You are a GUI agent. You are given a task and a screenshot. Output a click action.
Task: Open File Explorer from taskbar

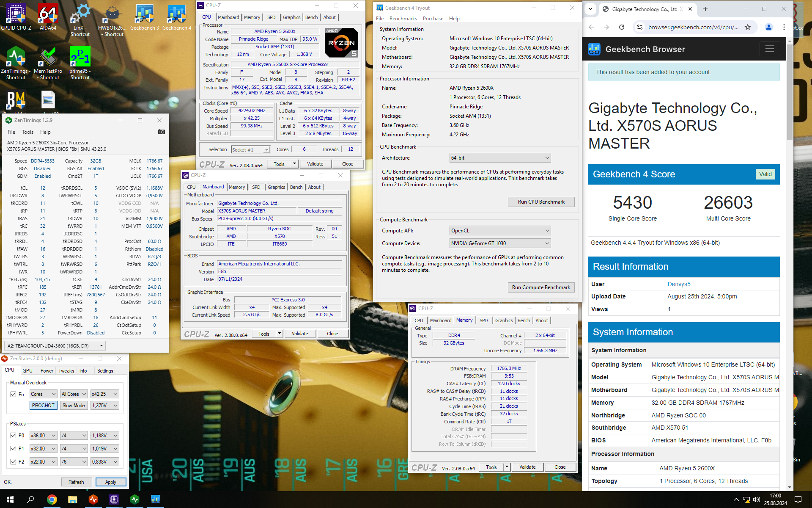[72, 500]
